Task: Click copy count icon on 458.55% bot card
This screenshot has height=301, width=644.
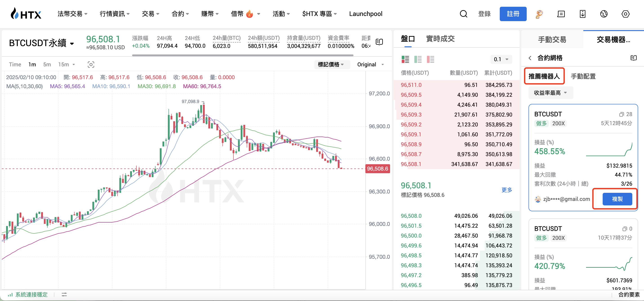Action: click(622, 114)
